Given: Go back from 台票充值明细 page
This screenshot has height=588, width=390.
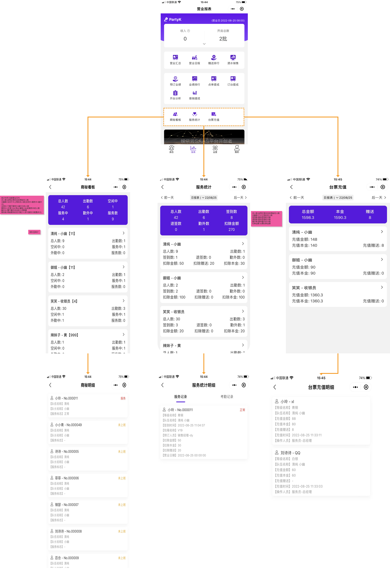Looking at the screenshot, I should 275,387.
